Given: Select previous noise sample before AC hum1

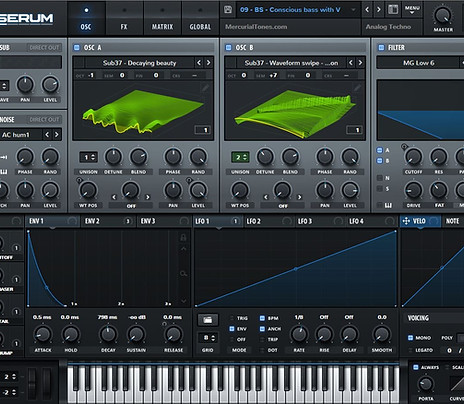Looking at the screenshot, I should (x=47, y=134).
